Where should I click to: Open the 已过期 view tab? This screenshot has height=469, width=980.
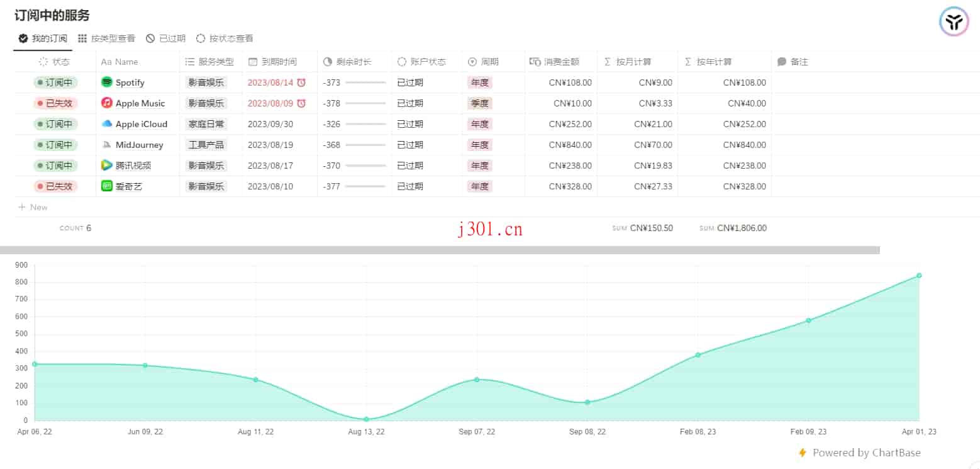pos(166,38)
